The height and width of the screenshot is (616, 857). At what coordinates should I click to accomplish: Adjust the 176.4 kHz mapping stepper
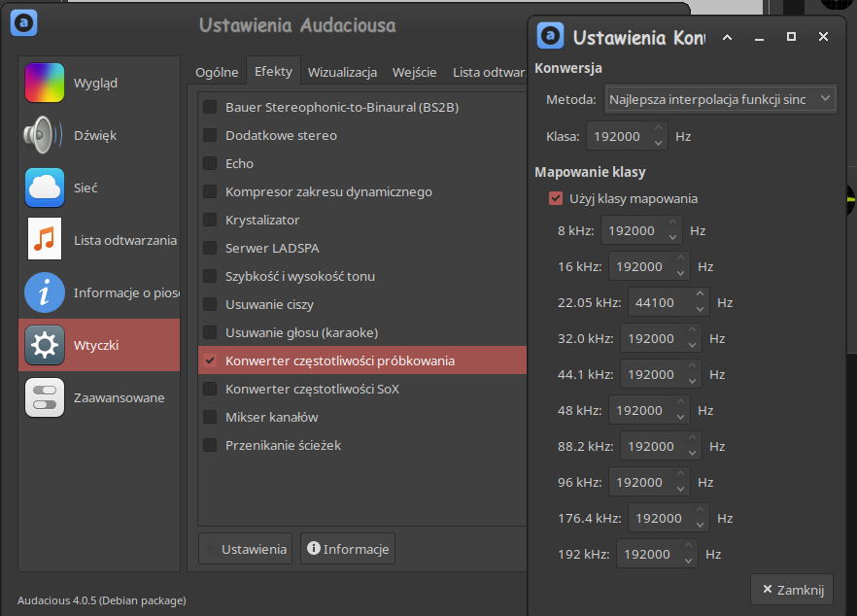click(701, 518)
